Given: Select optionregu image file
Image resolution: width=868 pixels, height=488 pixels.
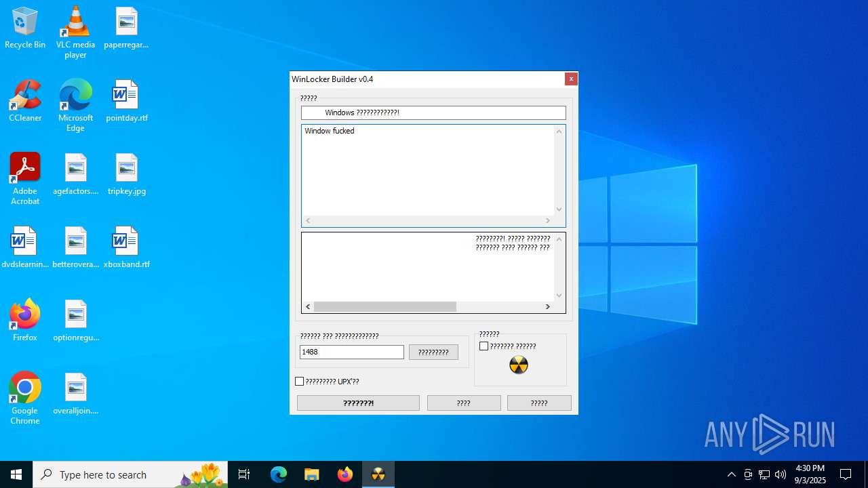Looking at the screenshot, I should click(x=75, y=321).
